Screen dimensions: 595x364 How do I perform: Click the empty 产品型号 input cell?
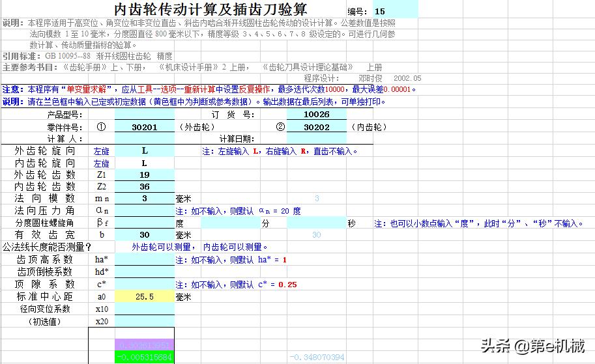click(145, 115)
